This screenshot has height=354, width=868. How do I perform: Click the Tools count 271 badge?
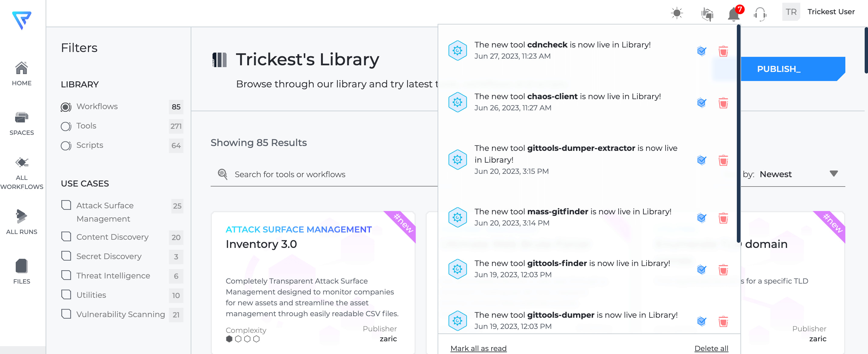(176, 126)
